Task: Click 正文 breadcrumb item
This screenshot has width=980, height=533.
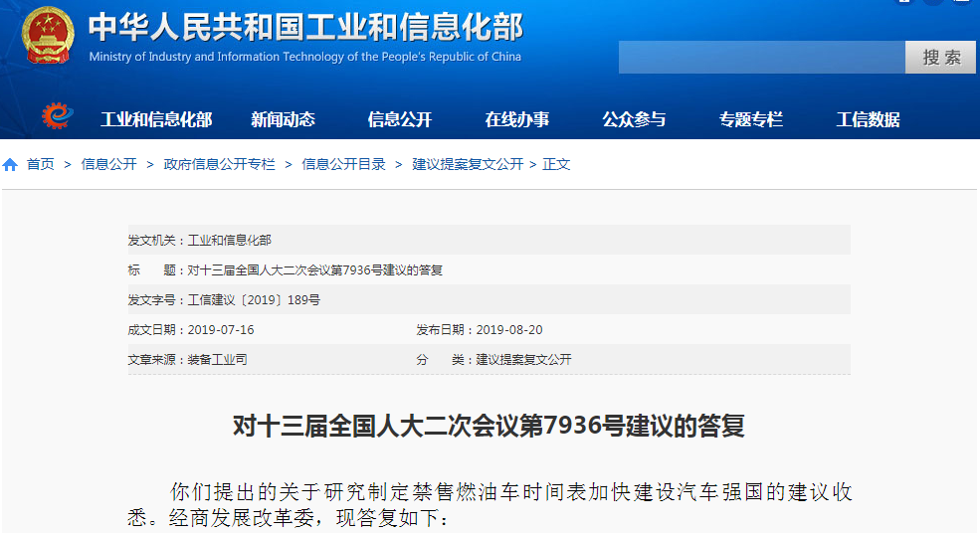Action: (x=556, y=164)
